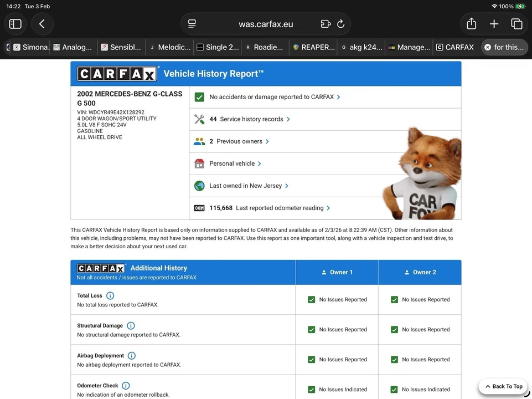Click the personal vehicle house icon
Viewport: 532px width, 399px height.
point(199,163)
